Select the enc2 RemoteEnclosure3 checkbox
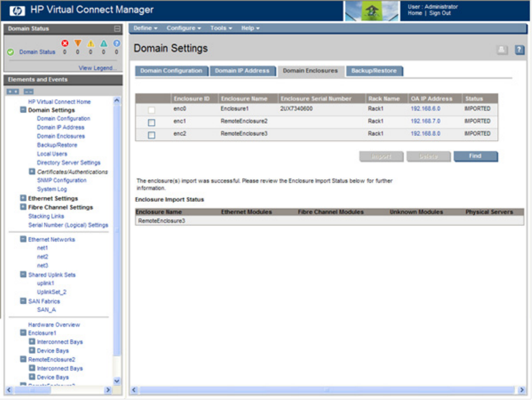Image resolution: width=532 pixels, height=400 pixels. point(151,135)
